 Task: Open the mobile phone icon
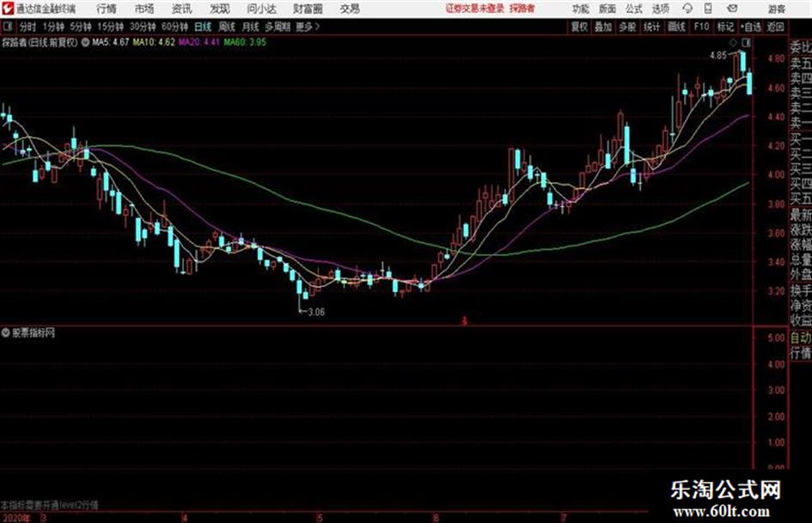point(708,9)
